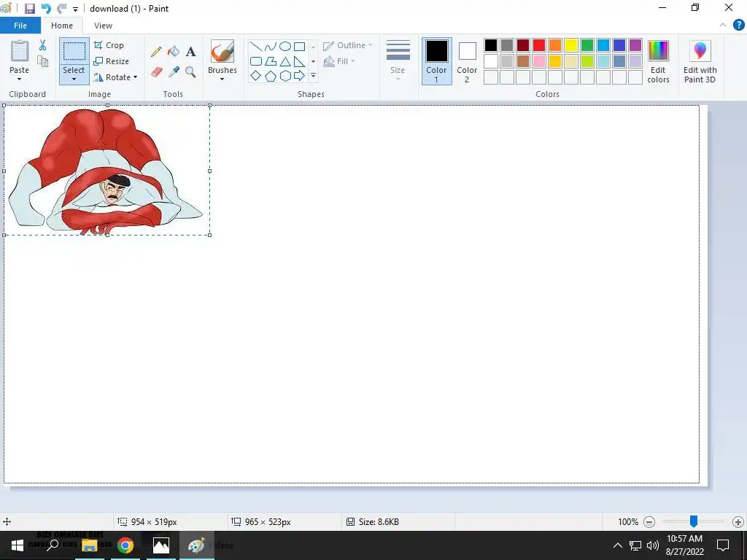The image size is (747, 560).
Task: Click the 100% zoom level text
Action: (x=628, y=522)
